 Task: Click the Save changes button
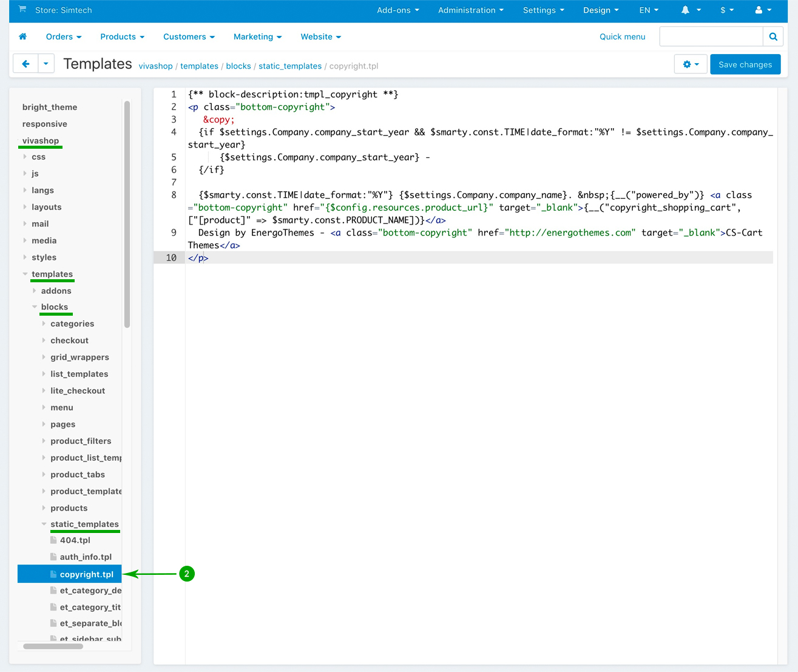point(745,64)
